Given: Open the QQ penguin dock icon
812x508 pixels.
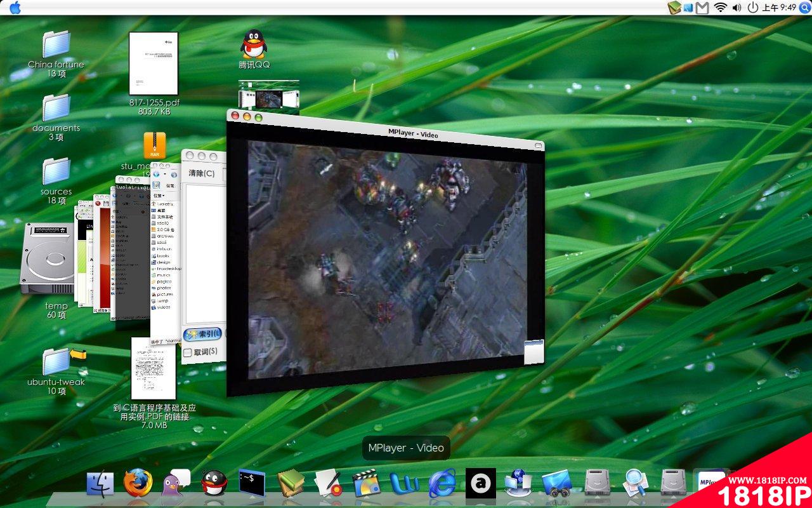Looking at the screenshot, I should tap(214, 484).
